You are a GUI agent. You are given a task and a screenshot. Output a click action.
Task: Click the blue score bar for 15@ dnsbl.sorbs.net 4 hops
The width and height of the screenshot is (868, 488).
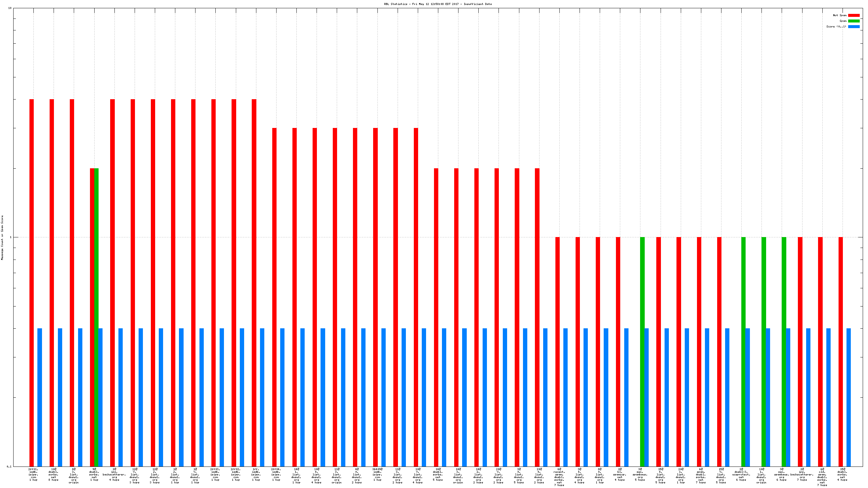(x=848, y=397)
